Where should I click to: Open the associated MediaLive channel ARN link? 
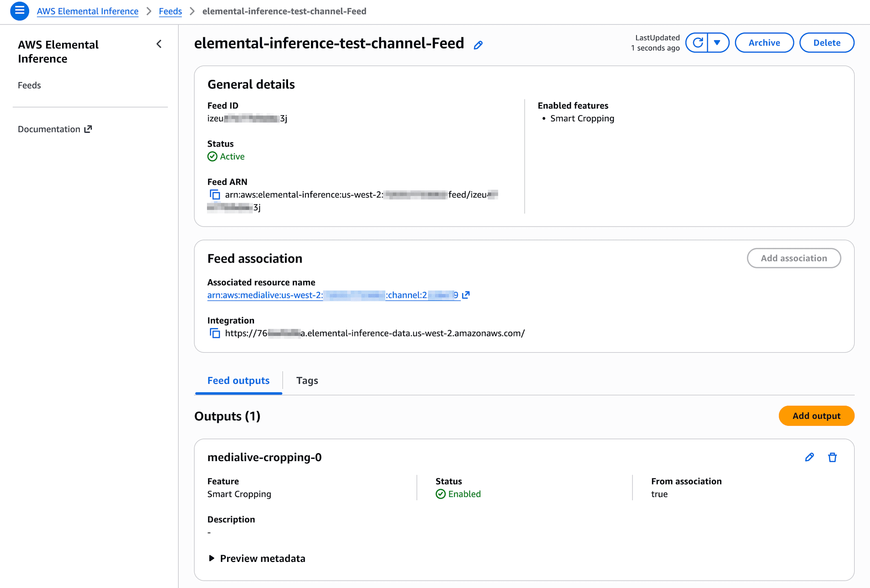[x=332, y=295]
